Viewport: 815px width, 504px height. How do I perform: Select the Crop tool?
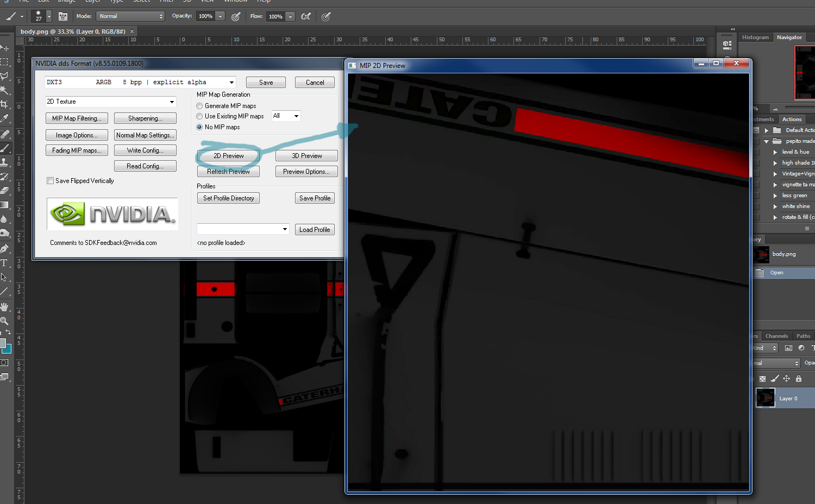click(x=5, y=104)
